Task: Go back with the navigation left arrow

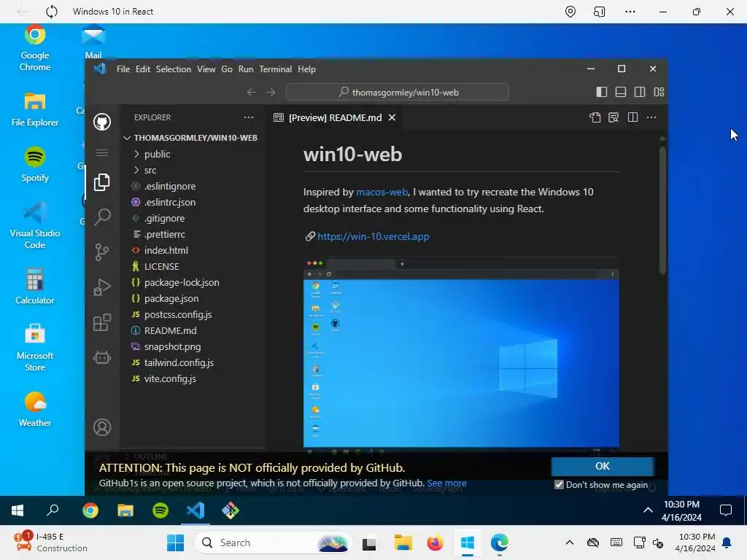Action: 252,92
